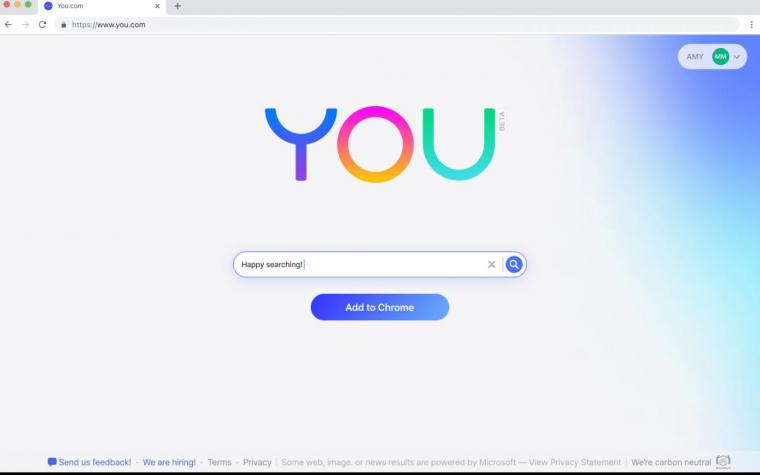Click the carbon neutral badge icon

(723, 462)
